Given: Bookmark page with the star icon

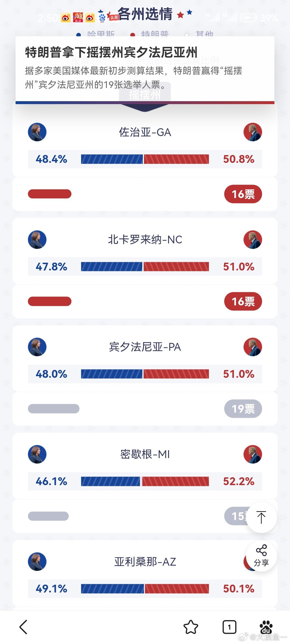Looking at the screenshot, I should pos(191,627).
